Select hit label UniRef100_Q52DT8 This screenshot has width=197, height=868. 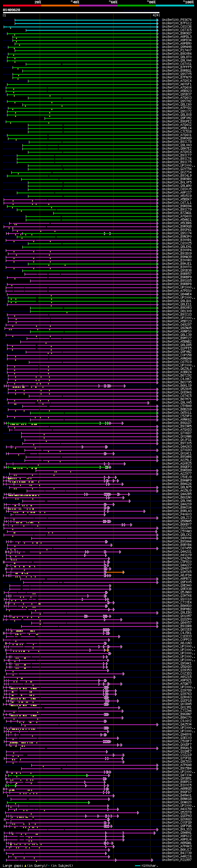176,812
